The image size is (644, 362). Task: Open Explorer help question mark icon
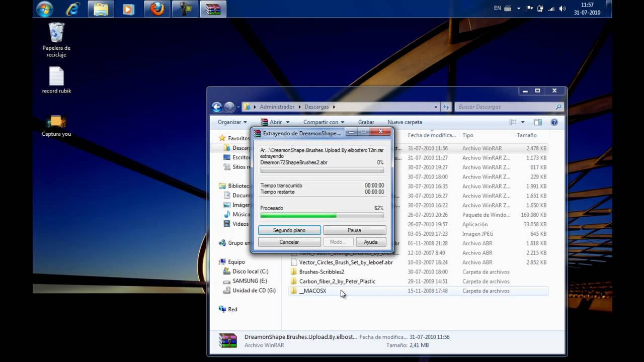point(554,122)
